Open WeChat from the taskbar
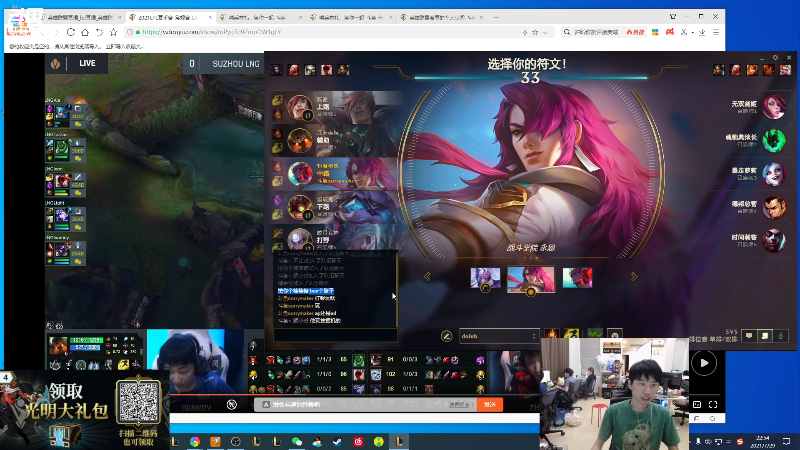 click(x=296, y=441)
